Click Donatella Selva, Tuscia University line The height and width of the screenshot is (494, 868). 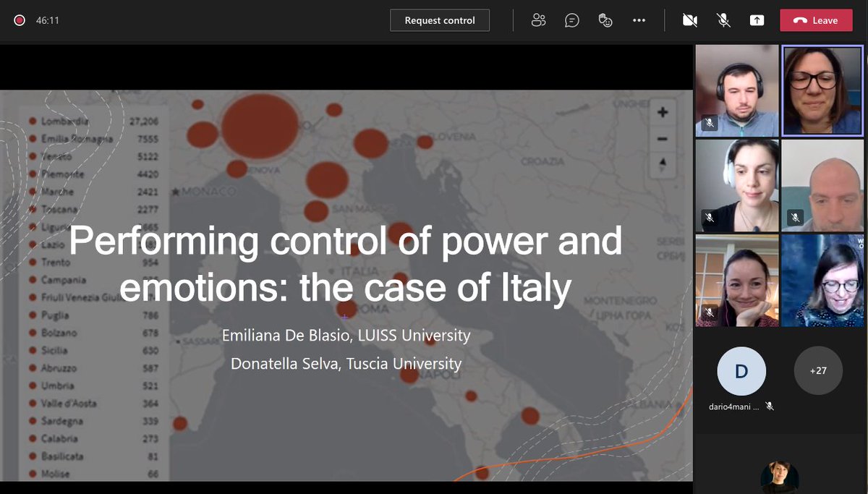tap(346, 363)
